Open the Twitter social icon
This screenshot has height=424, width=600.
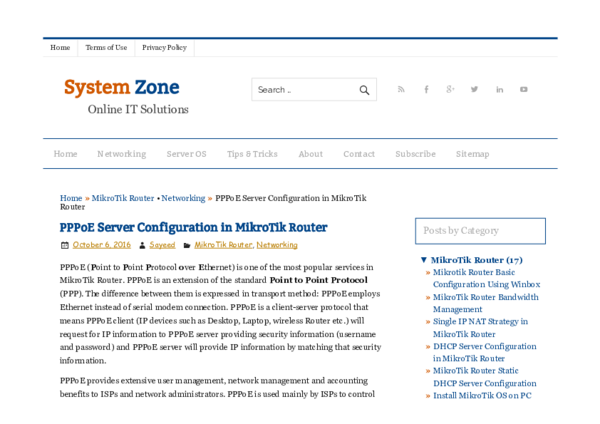pos(475,89)
